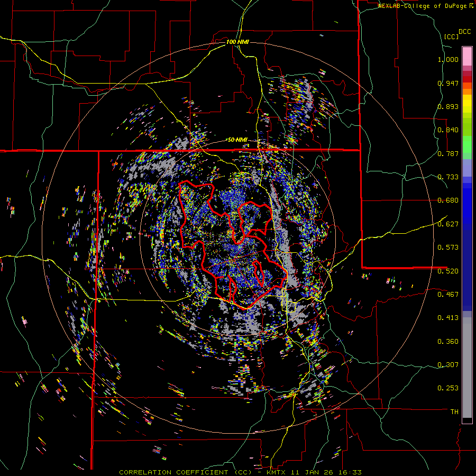Viewport: 476px width, 476px height.
Task: Pick the pink segment of color bar
Action: pyautogui.click(x=467, y=56)
